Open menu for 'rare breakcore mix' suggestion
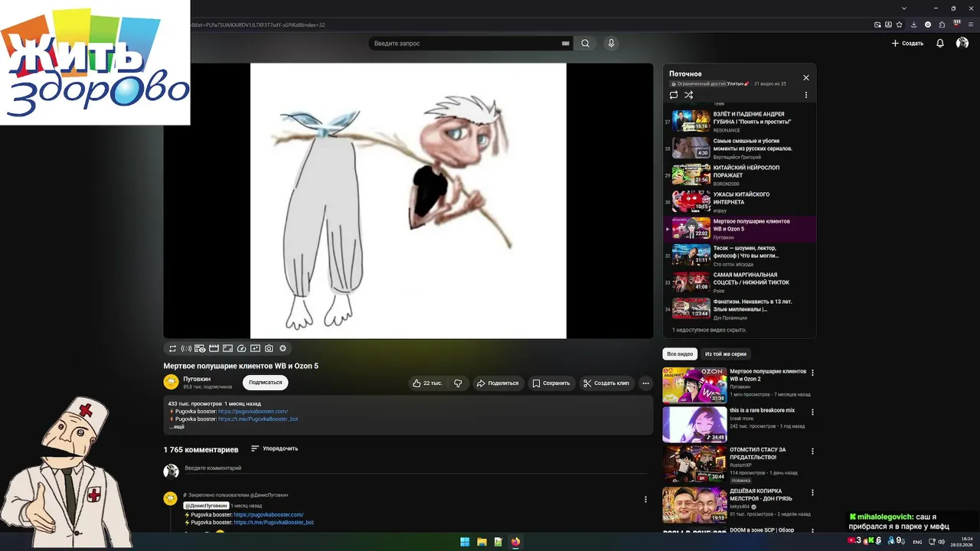Screen dimensions: 980x551 click(812, 412)
